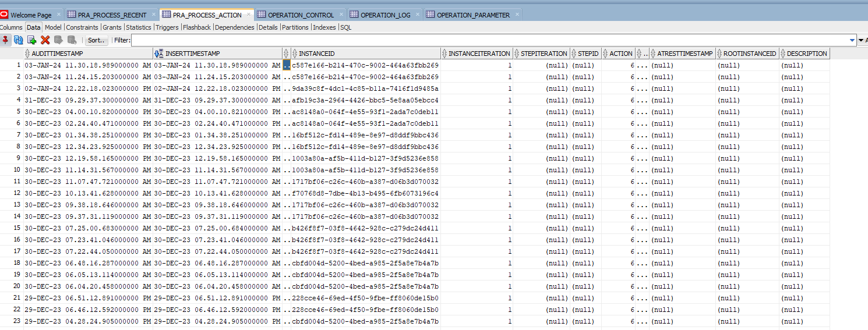Click the Commit Changes icon
Image resolution: width=868 pixels, height=330 pixels.
pyautogui.click(x=58, y=40)
